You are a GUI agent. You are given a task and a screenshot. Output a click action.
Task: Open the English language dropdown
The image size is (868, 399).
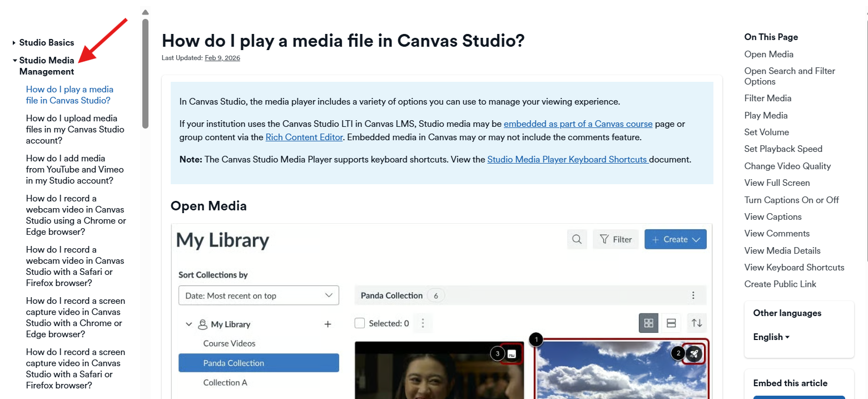[x=771, y=337]
